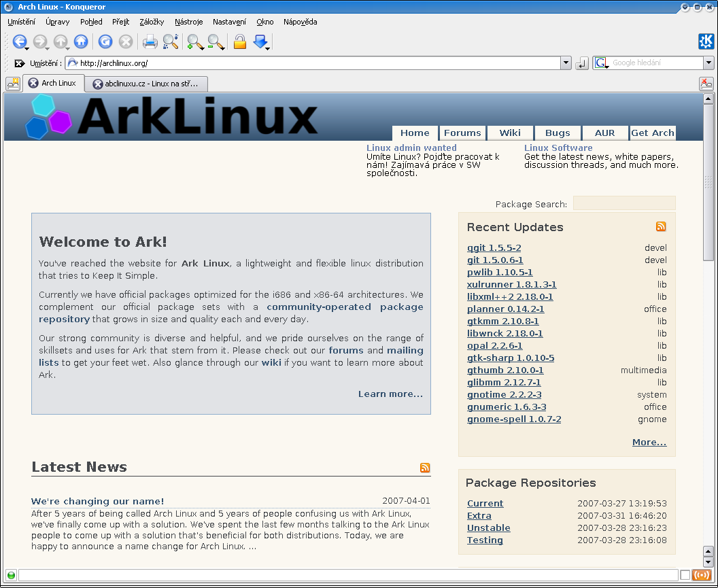
Task: Open the qgit 1.5.5-2 package link
Action: pos(494,247)
